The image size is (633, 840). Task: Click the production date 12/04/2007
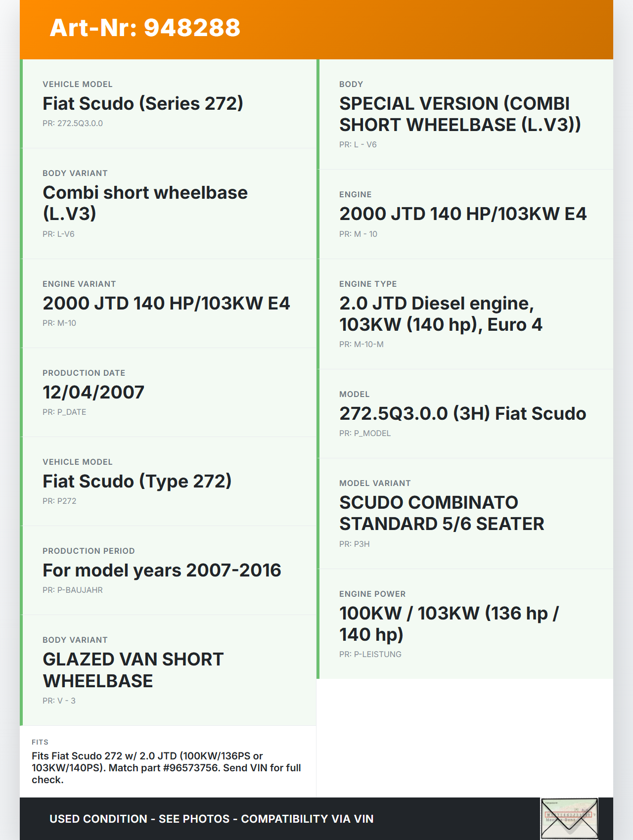pyautogui.click(x=93, y=392)
